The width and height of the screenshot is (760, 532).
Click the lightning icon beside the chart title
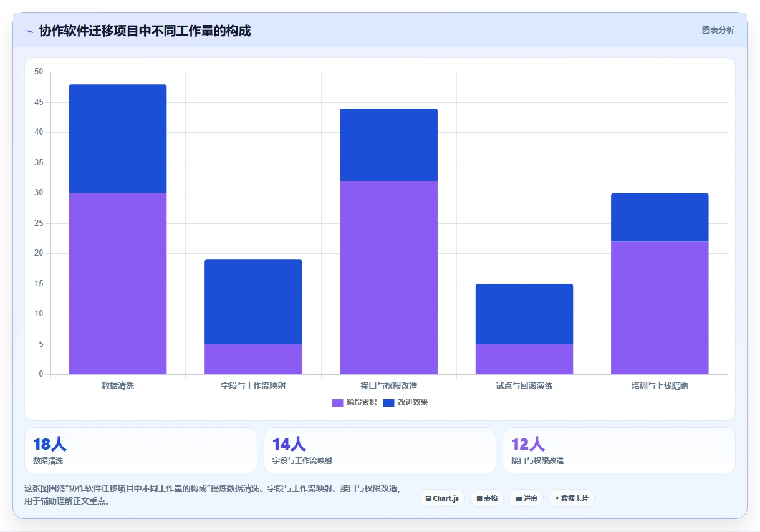[x=30, y=31]
